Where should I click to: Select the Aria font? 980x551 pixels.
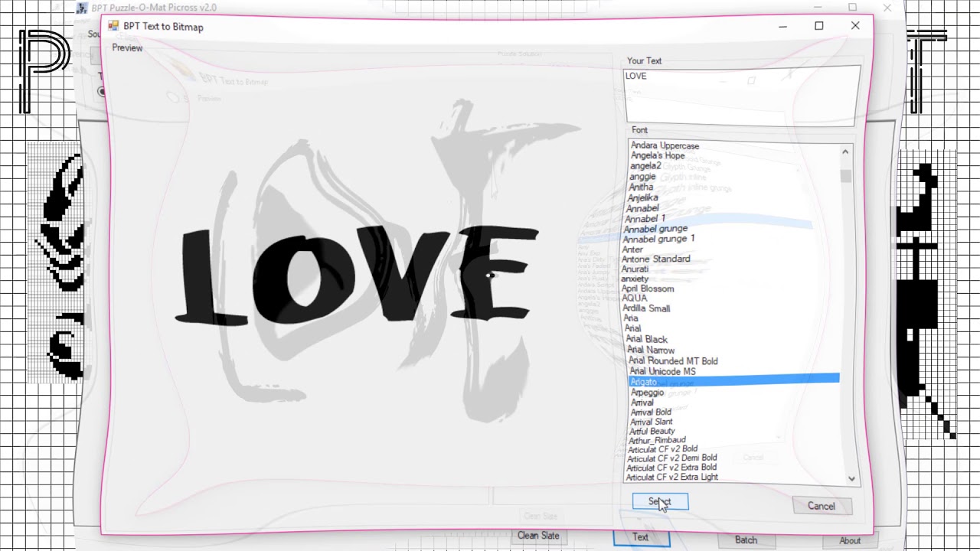[x=631, y=318]
